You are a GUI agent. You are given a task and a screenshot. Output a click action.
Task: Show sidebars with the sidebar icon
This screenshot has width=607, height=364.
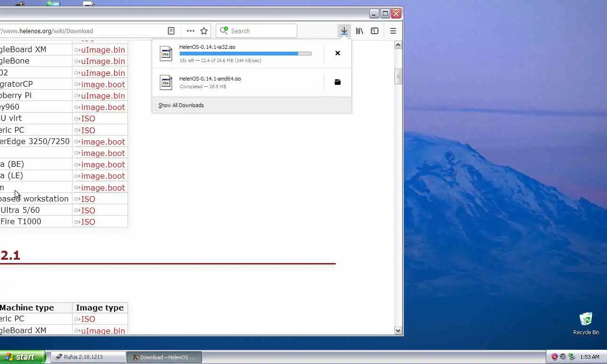[375, 31]
